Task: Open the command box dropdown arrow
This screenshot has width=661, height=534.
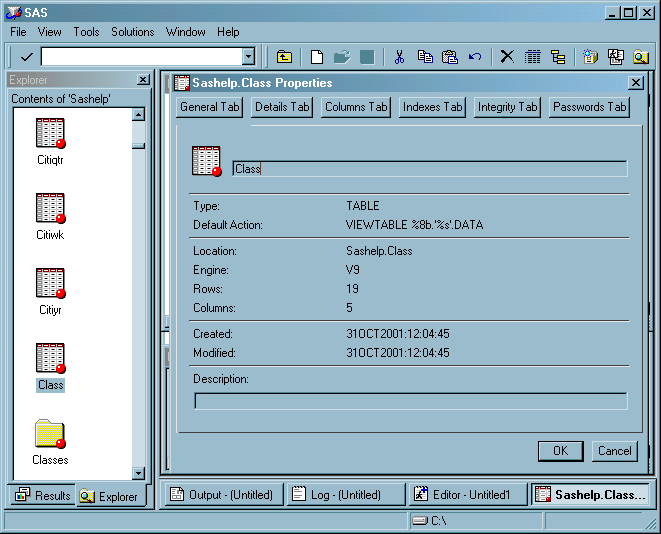Action: pyautogui.click(x=249, y=56)
